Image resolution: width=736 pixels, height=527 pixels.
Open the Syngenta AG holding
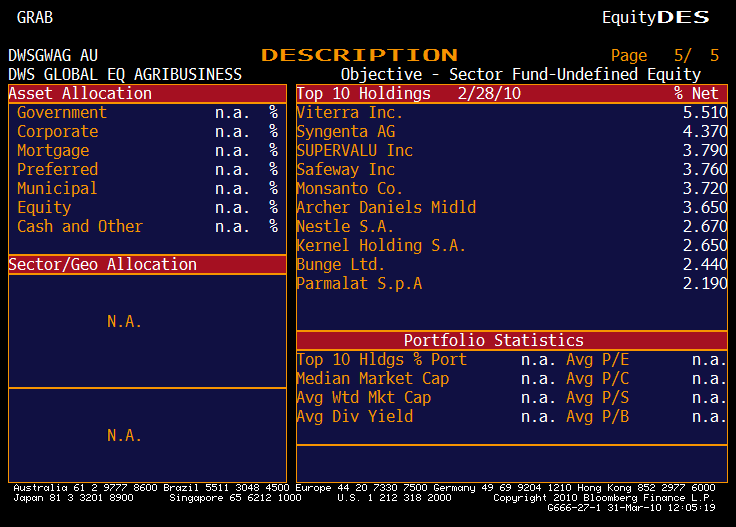click(x=346, y=132)
